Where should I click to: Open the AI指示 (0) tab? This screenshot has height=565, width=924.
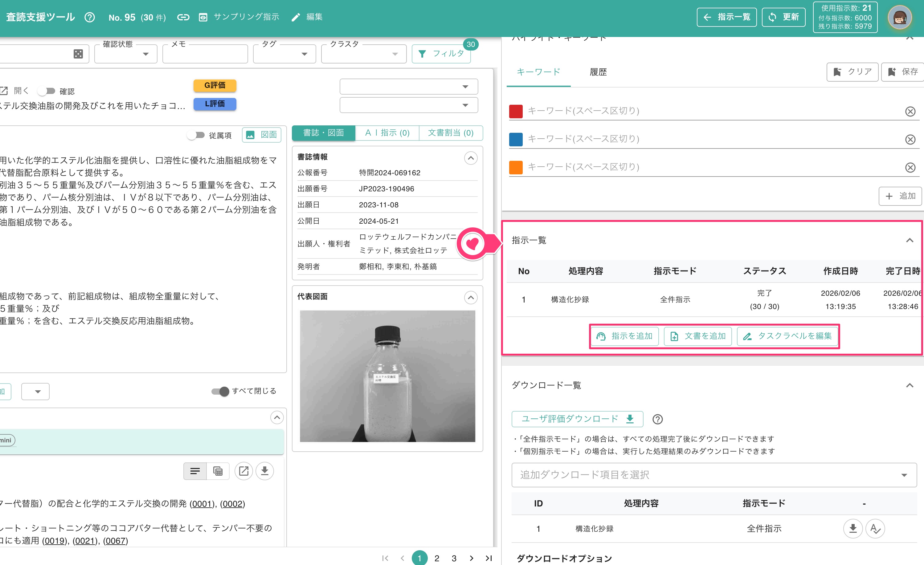387,133
